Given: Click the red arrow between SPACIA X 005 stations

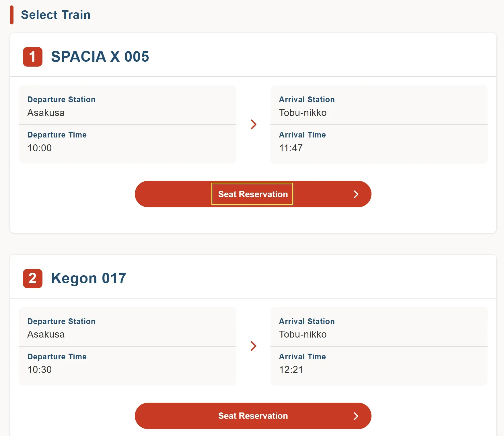Looking at the screenshot, I should pos(253,124).
